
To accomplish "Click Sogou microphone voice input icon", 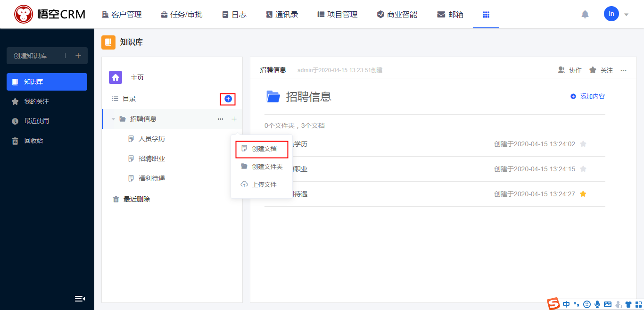I will (597, 304).
